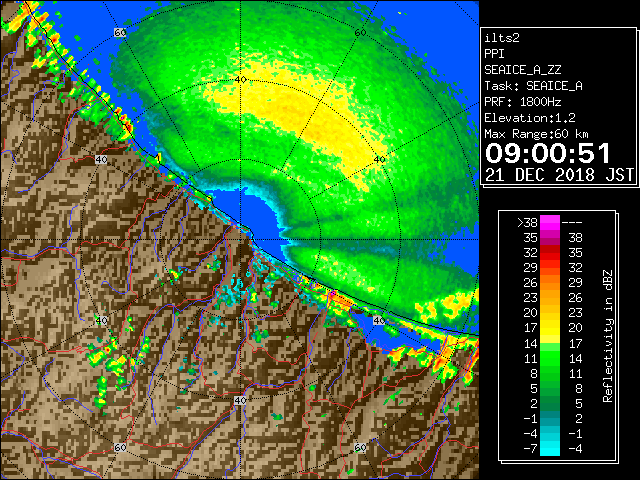Click the "SEAICE_A_ZZ" product name
The image size is (640, 480).
(x=522, y=70)
